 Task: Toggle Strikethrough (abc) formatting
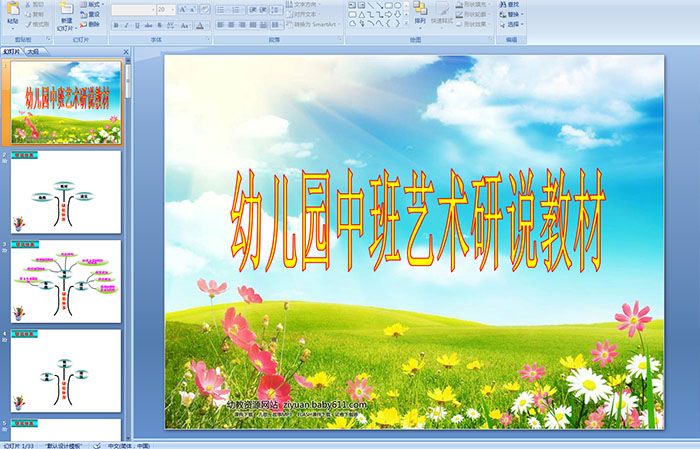[x=148, y=25]
